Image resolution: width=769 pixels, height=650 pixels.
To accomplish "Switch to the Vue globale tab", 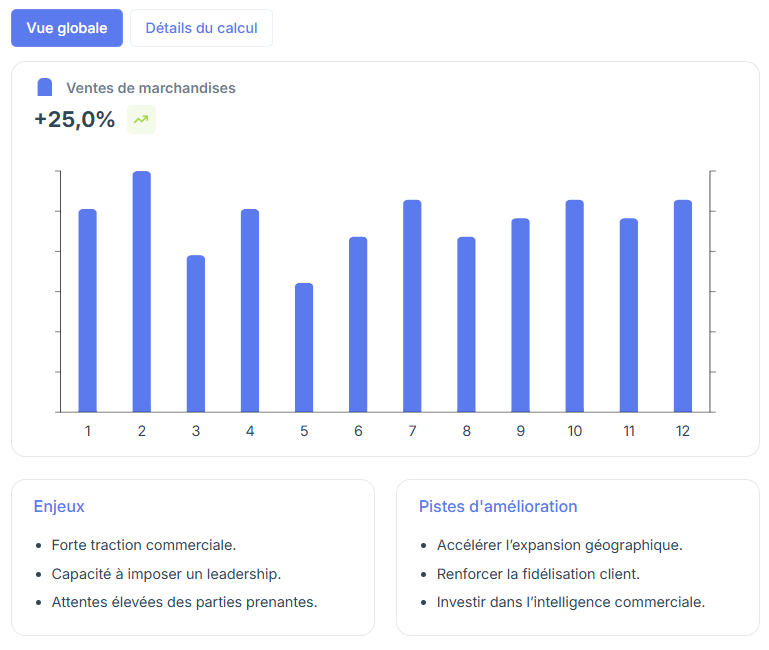I will [x=67, y=28].
